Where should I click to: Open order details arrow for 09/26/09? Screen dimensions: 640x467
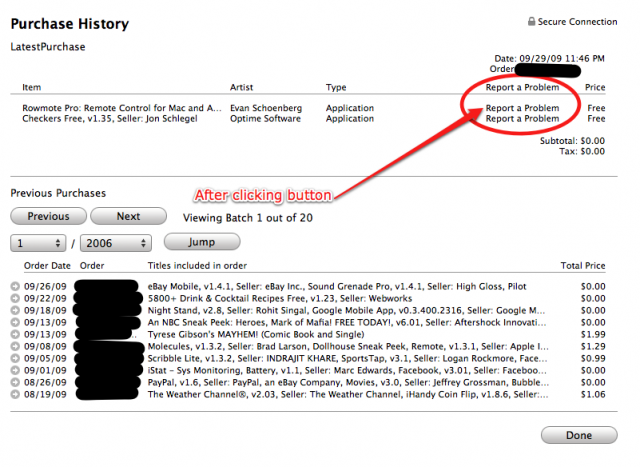pyautogui.click(x=15, y=287)
